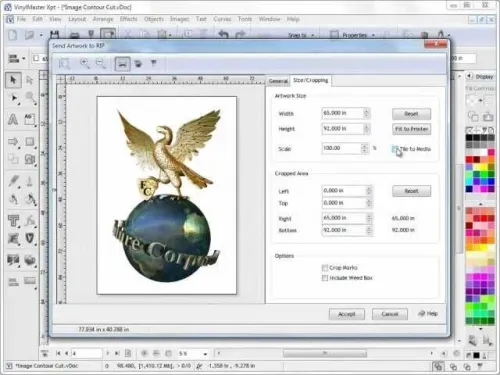The image size is (500, 375).
Task: Select the arrow Pick tool in the left toolbox
Action: [x=13, y=80]
